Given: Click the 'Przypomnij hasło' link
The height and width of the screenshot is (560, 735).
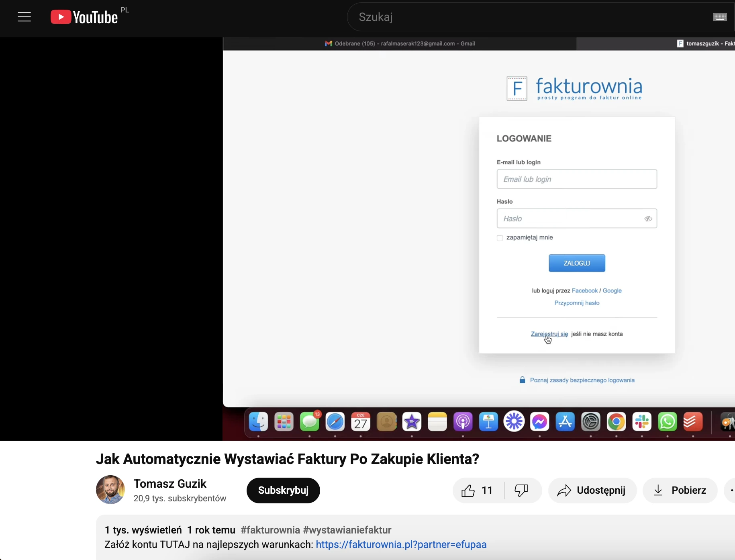Looking at the screenshot, I should click(x=577, y=303).
